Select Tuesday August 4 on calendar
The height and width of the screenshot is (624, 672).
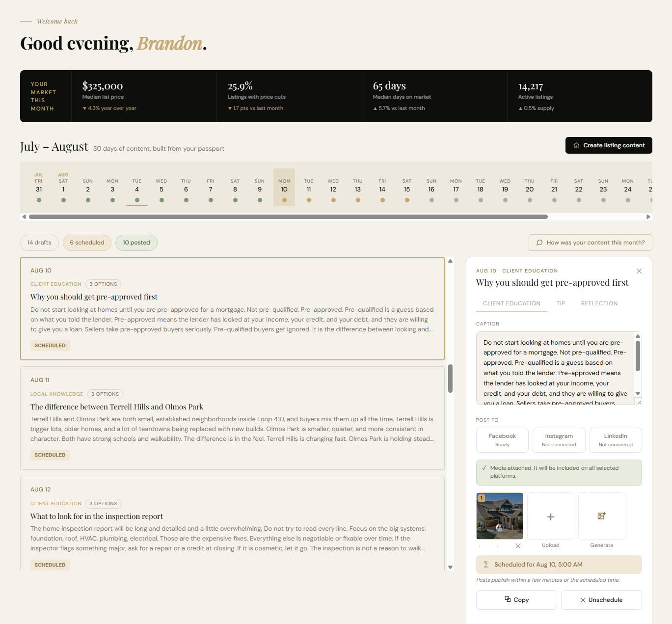pos(137,188)
